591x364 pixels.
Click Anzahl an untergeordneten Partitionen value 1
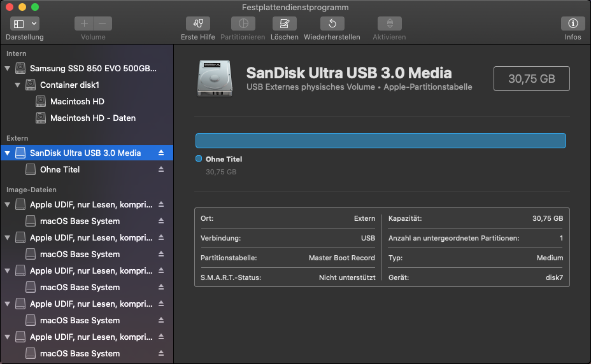[x=561, y=238]
